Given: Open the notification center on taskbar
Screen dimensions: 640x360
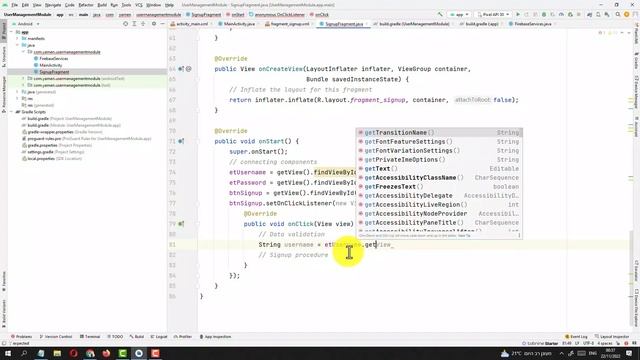Looking at the screenshot, I should click(x=629, y=353).
